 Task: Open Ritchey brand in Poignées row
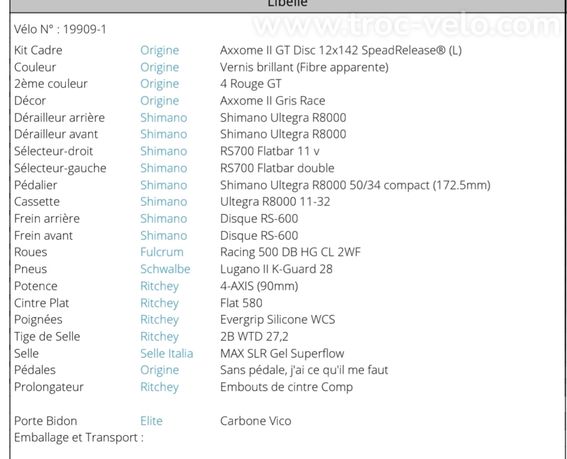click(x=159, y=320)
